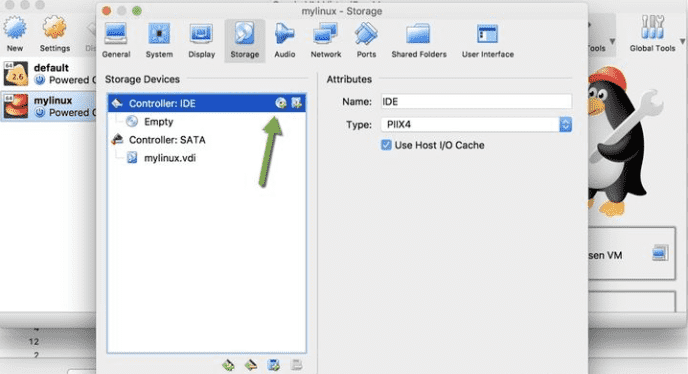Image resolution: width=688 pixels, height=374 pixels.
Task: Close the mylinux Storage settings window
Action: [106, 11]
